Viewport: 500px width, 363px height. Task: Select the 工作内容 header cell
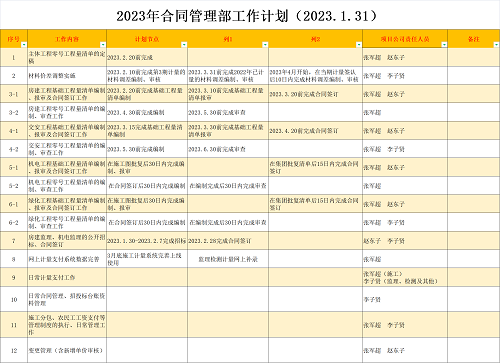pos(67,39)
